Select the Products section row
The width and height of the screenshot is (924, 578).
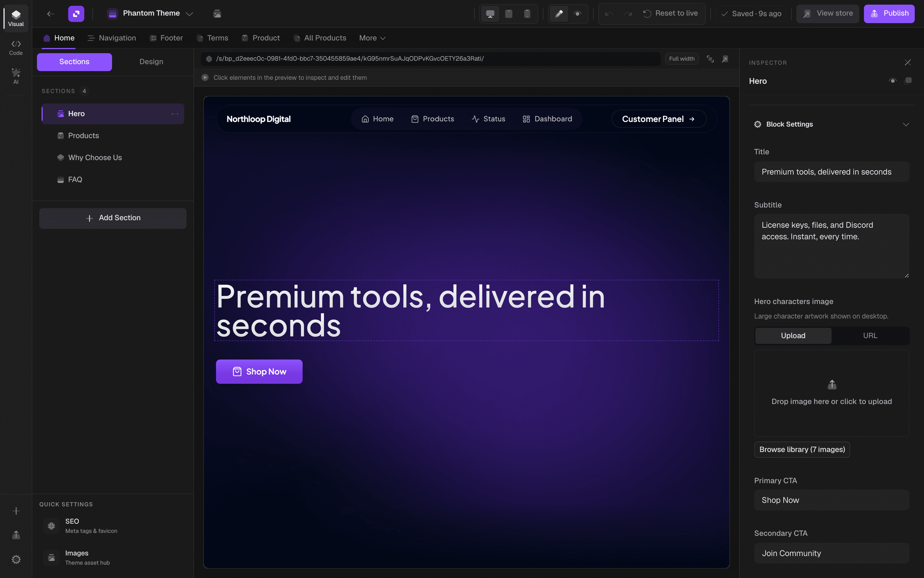click(113, 136)
